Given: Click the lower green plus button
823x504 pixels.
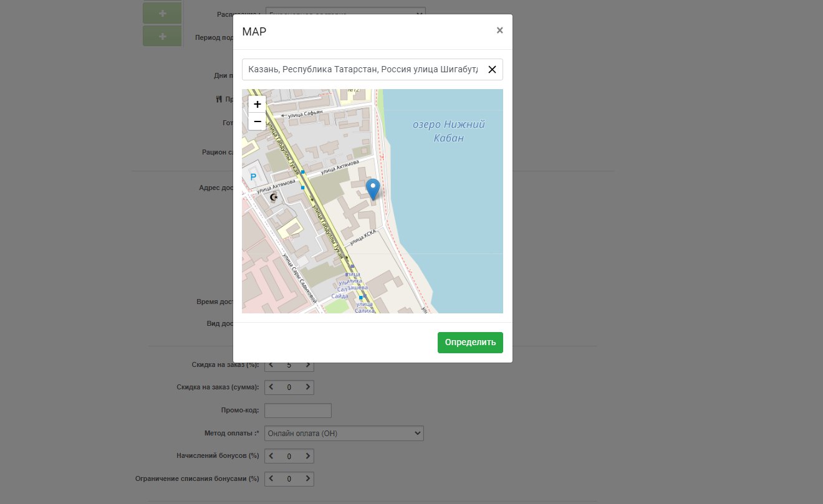Looking at the screenshot, I should tap(162, 36).
